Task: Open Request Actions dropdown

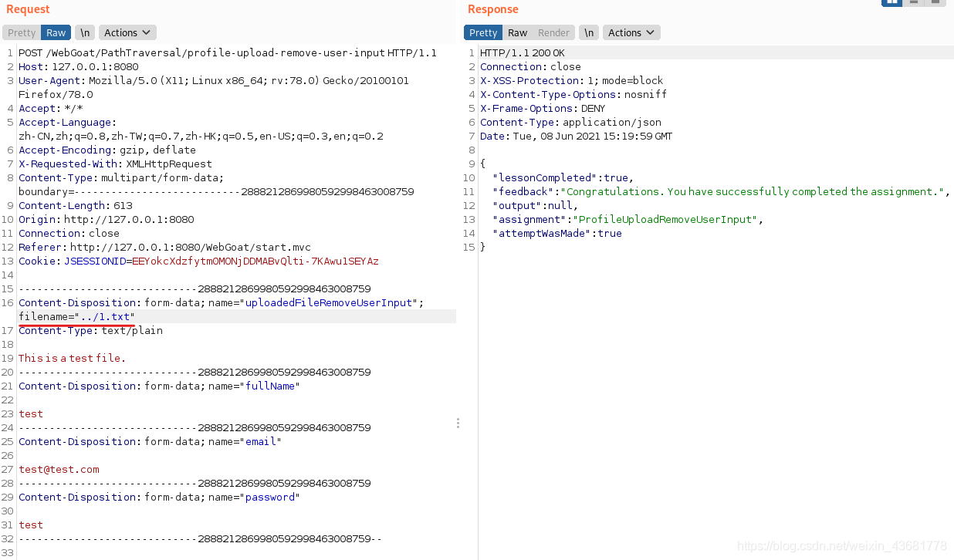Action: point(127,32)
